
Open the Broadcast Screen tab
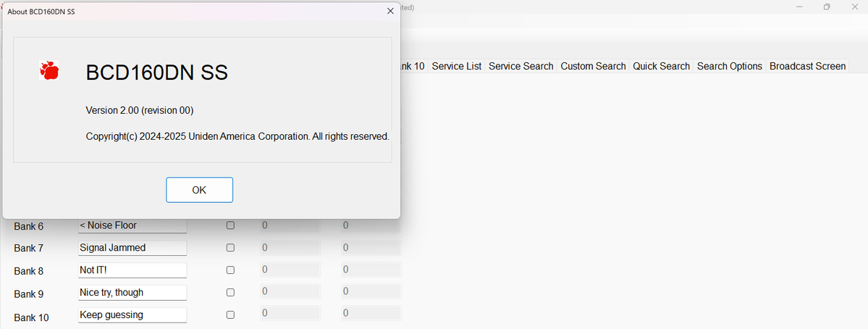[x=808, y=66]
